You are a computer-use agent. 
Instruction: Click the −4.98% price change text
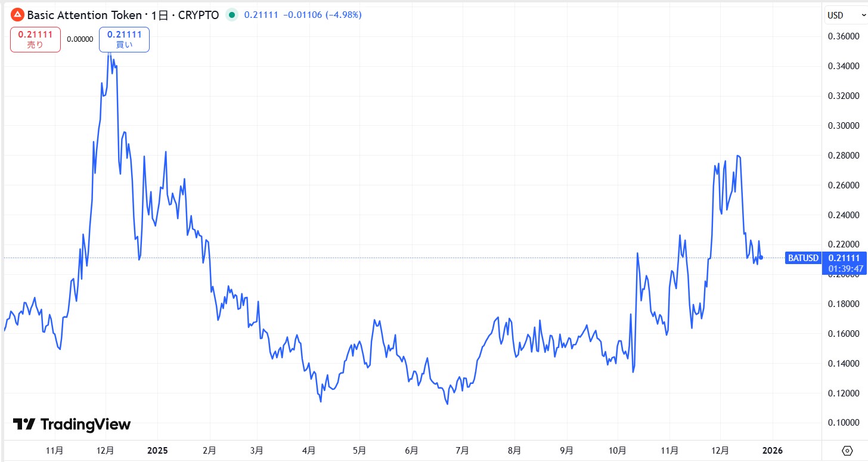click(x=343, y=14)
